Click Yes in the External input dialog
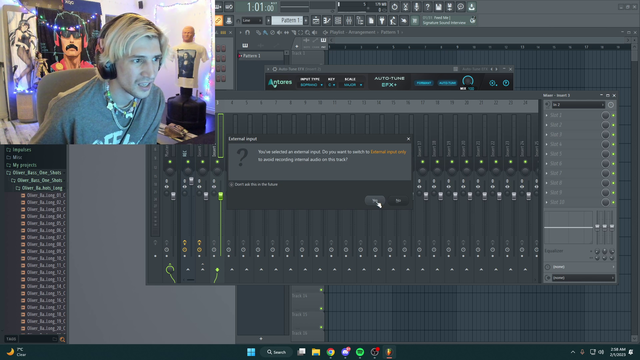Screen dimensions: 640x360 tap(375, 200)
